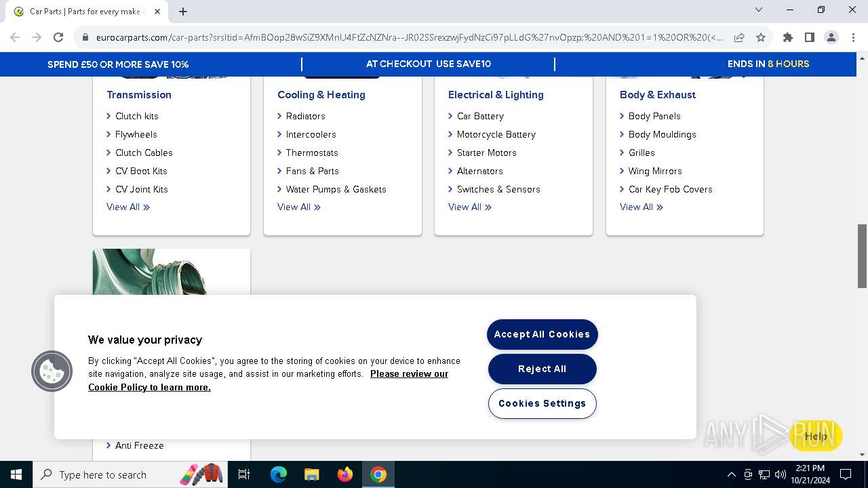868x488 pixels.
Task: View All under Electrical & Lighting
Action: (470, 207)
